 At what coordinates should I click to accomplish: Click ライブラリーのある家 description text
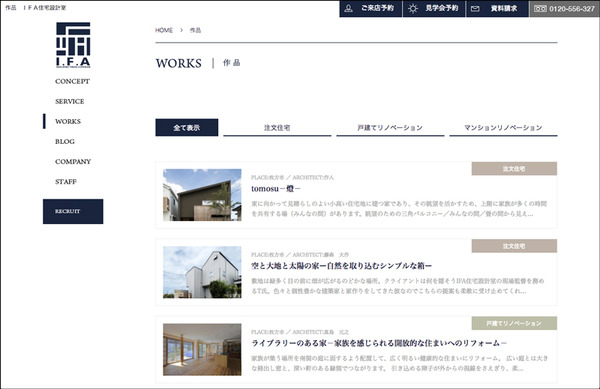(400, 363)
